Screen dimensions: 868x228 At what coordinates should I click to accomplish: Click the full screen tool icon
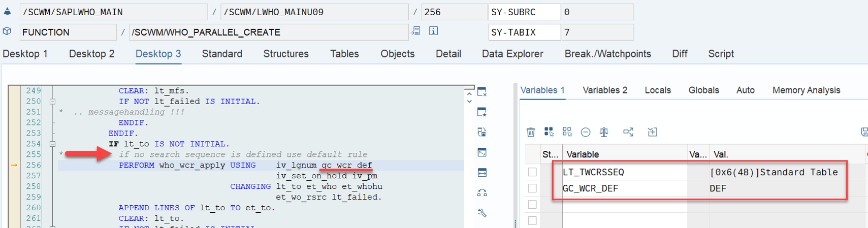click(x=482, y=152)
